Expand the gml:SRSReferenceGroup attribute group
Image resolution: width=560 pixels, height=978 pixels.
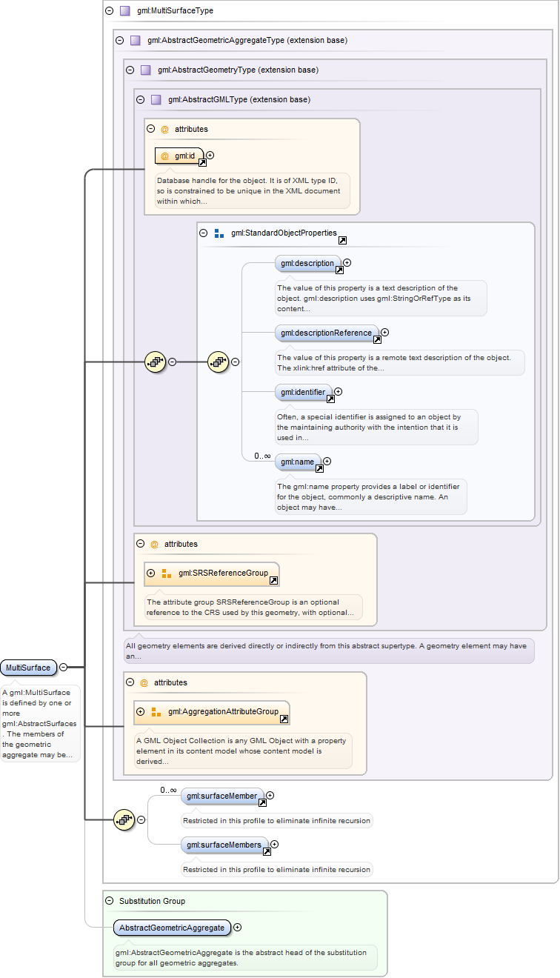coord(151,573)
